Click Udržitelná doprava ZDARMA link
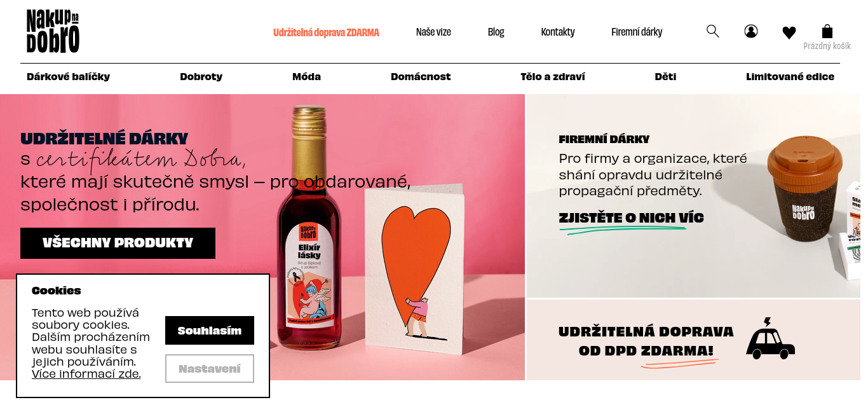The width and height of the screenshot is (868, 414). (x=326, y=32)
